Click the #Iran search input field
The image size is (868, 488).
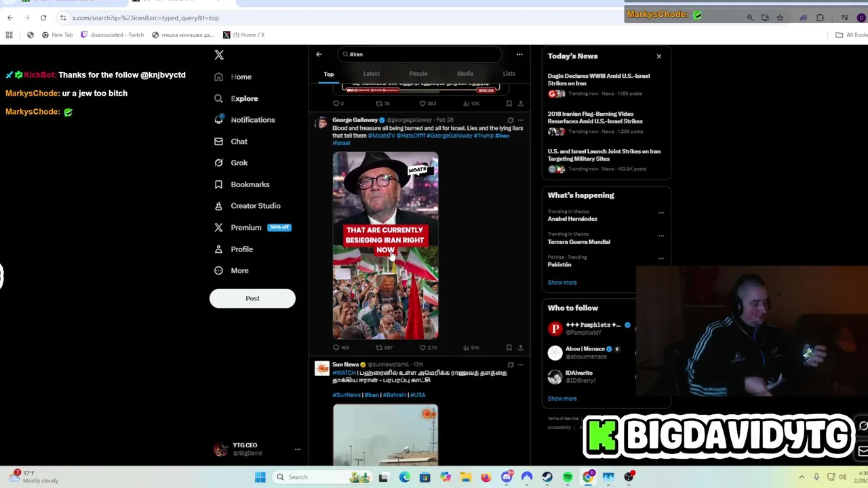420,54
